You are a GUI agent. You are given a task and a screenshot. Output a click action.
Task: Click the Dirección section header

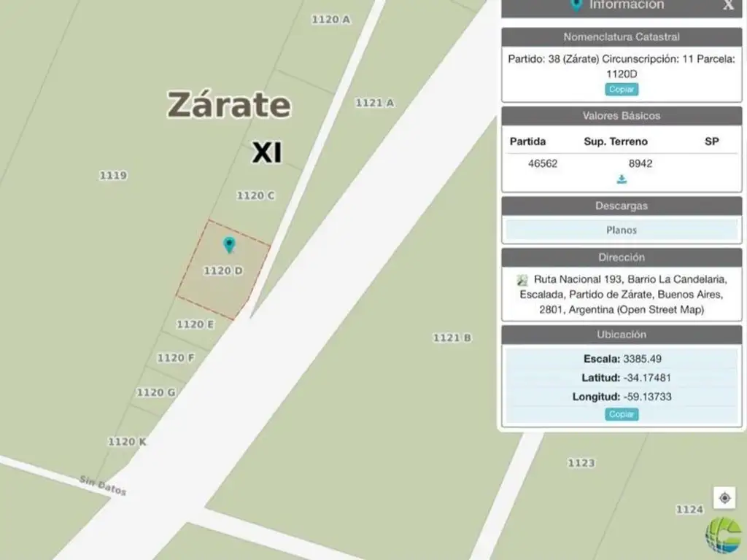tap(622, 257)
